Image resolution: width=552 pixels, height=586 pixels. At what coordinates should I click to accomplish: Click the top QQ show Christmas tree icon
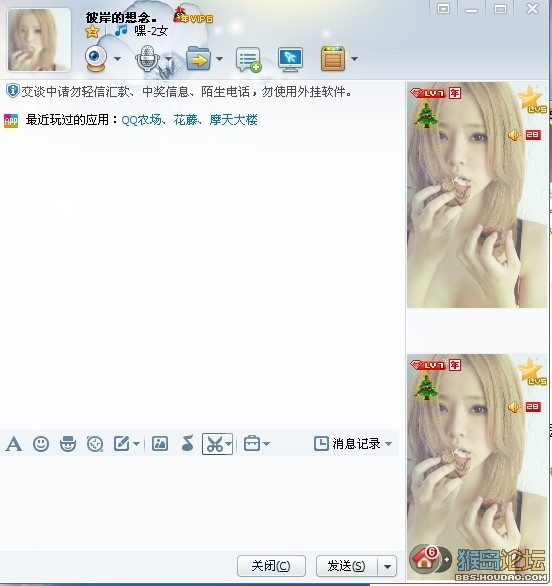pos(426,115)
